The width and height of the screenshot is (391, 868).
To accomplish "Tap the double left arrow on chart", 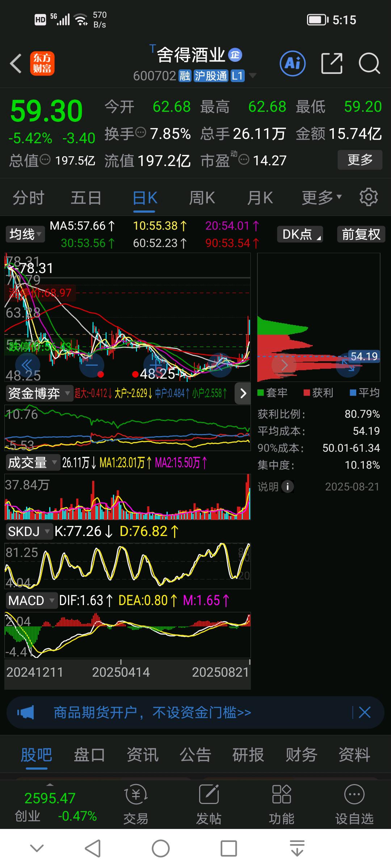I will tap(27, 365).
